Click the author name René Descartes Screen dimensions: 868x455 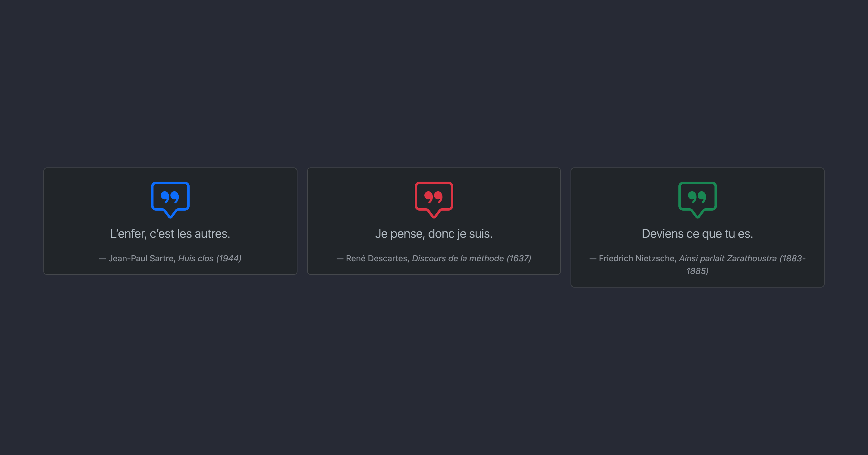tap(376, 258)
